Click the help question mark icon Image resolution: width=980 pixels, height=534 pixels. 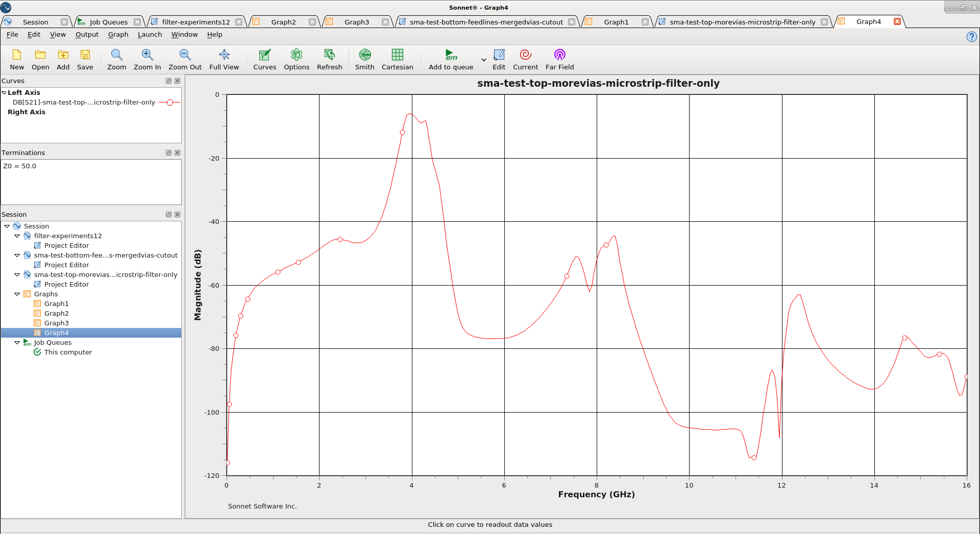tap(972, 37)
